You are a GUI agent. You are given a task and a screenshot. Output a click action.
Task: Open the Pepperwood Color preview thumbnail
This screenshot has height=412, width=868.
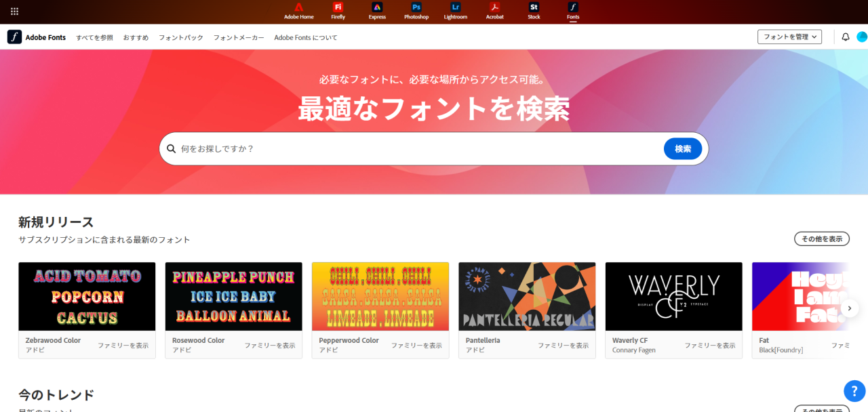380,296
